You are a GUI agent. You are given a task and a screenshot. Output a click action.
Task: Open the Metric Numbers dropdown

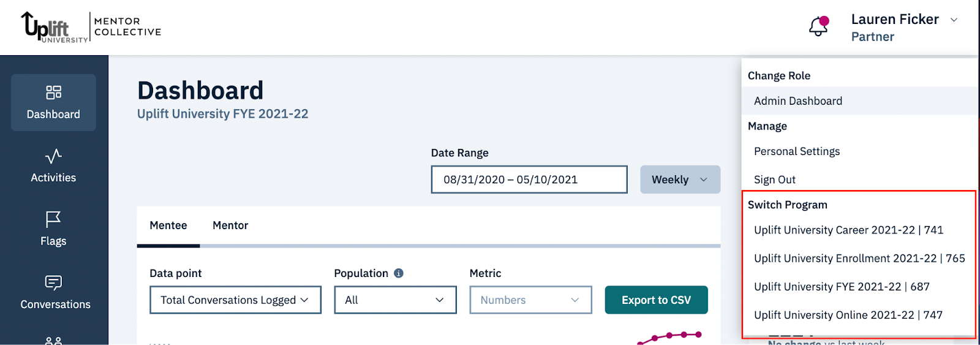point(530,300)
